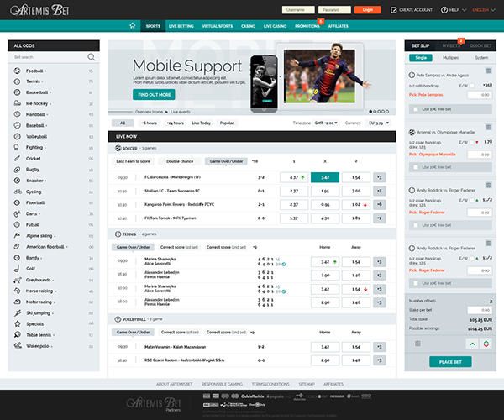Select the Table tennis icon
The image size is (504, 420).
pos(17,335)
